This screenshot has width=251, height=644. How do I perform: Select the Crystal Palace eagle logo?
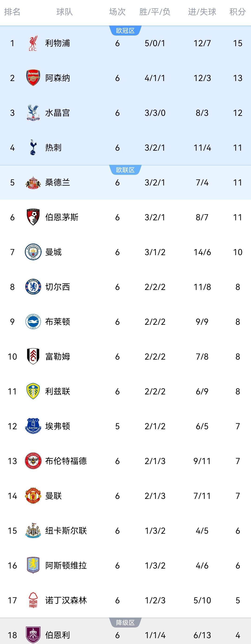click(x=33, y=113)
